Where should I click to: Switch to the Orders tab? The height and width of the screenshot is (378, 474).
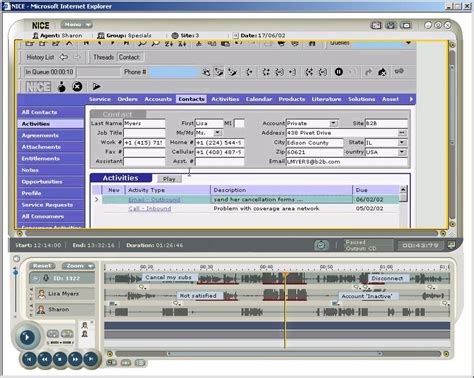(x=127, y=99)
